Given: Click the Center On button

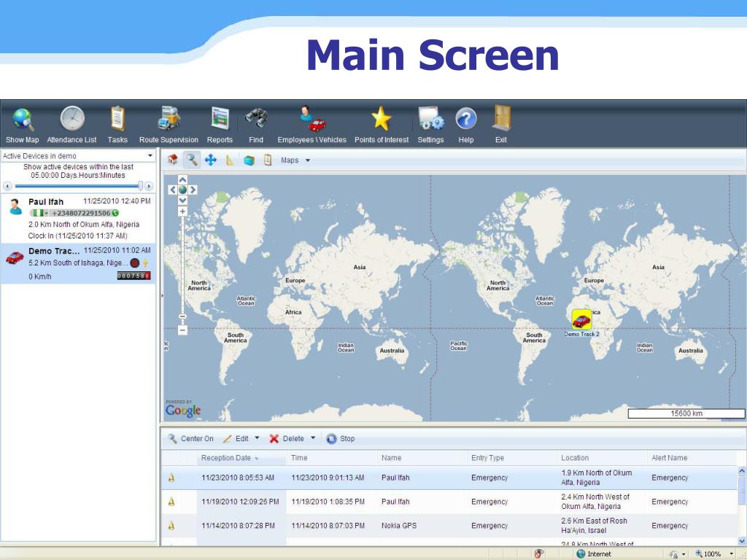Looking at the screenshot, I should click(191, 438).
